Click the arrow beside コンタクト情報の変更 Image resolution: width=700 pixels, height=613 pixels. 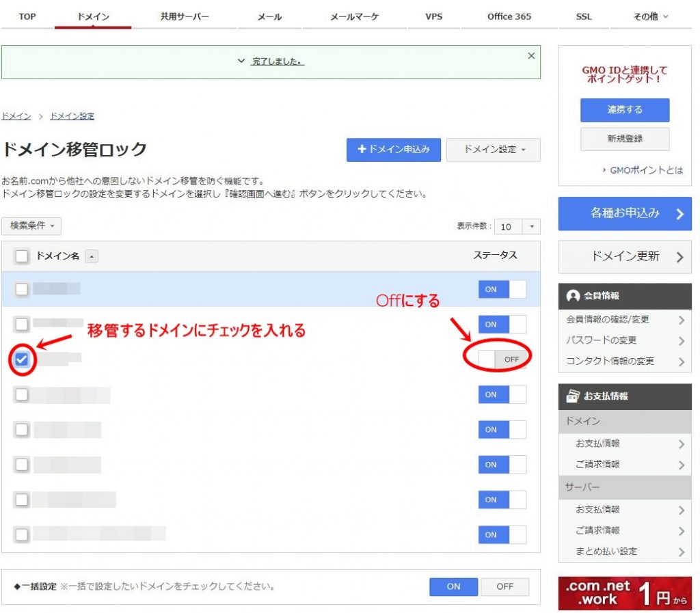[681, 362]
